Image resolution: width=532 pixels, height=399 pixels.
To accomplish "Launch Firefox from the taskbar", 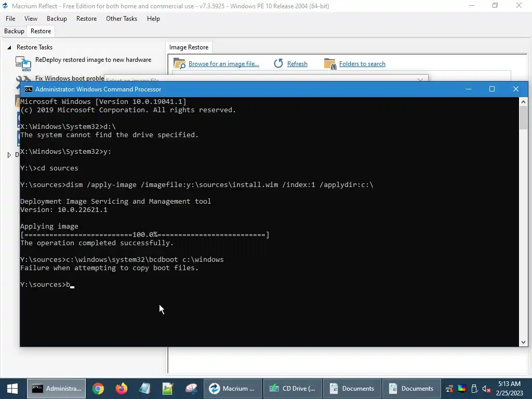I will (x=121, y=389).
